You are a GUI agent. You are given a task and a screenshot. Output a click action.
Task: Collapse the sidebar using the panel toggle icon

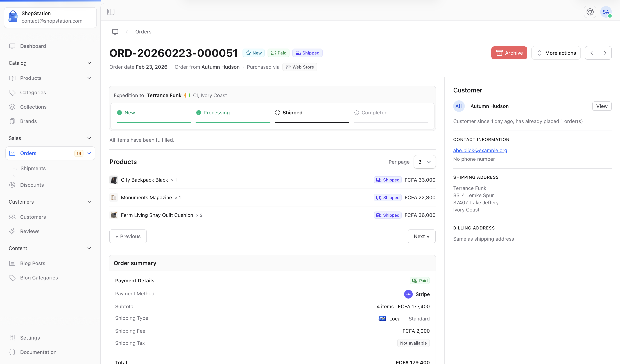[110, 12]
